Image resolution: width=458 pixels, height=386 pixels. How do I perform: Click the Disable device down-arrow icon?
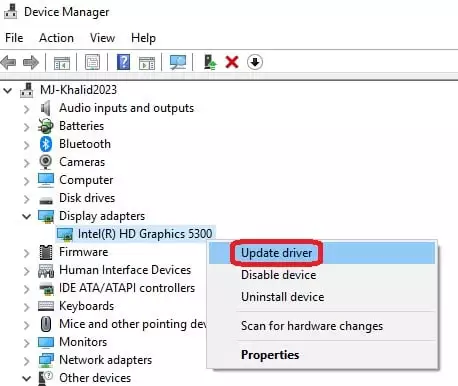click(255, 62)
